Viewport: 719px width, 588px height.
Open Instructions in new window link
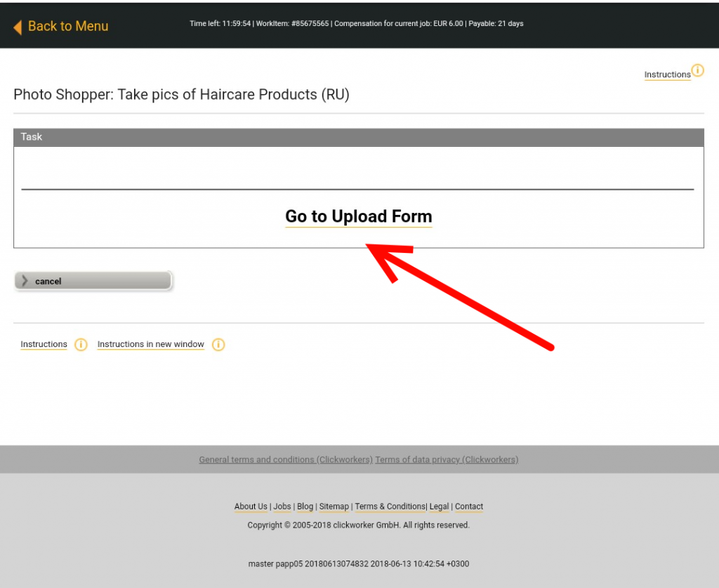point(150,344)
